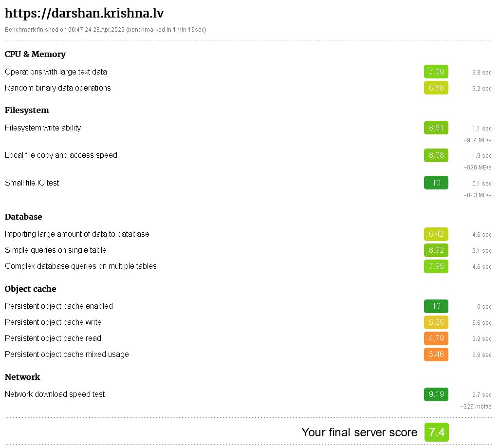Click the 3.46 cache mixed usage badge
Screen dimensions: 499x448
click(436, 355)
